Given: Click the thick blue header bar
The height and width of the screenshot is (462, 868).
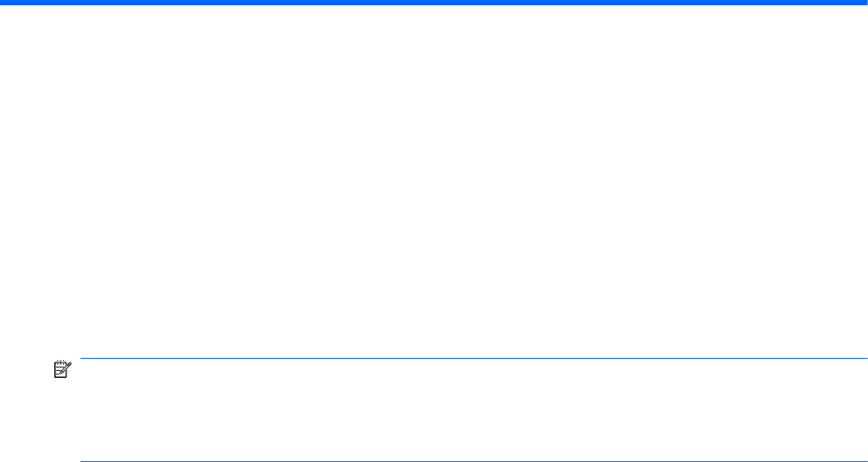Looking at the screenshot, I should click(x=434, y=3).
